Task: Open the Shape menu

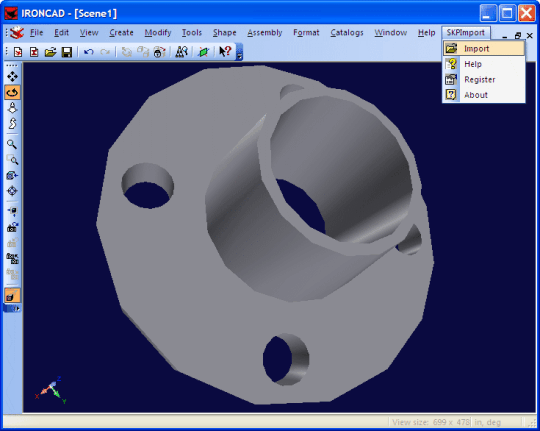Action: 224,33
